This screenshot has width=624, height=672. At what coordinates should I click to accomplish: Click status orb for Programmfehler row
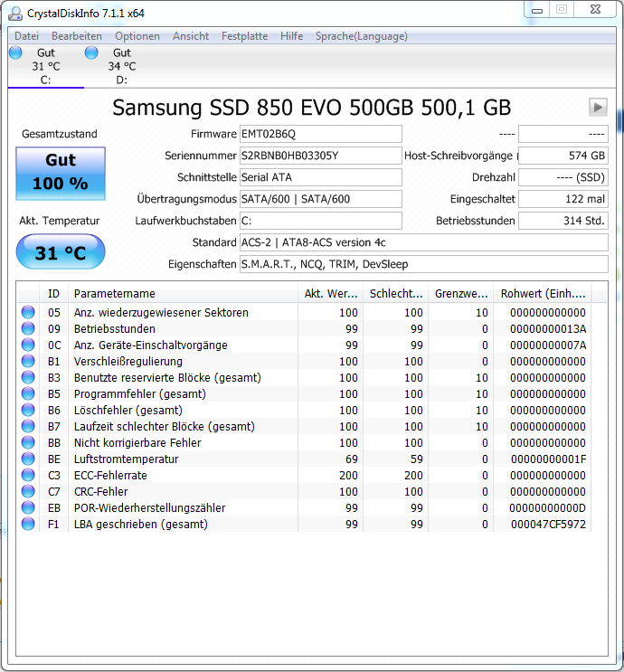(28, 393)
